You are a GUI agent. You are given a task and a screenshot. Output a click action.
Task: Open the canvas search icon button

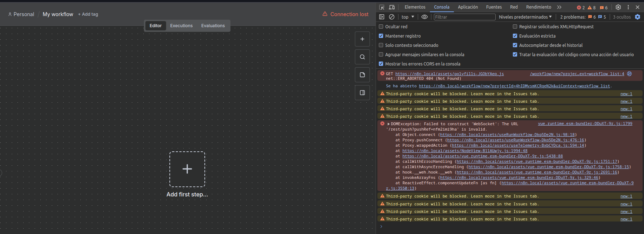click(362, 57)
